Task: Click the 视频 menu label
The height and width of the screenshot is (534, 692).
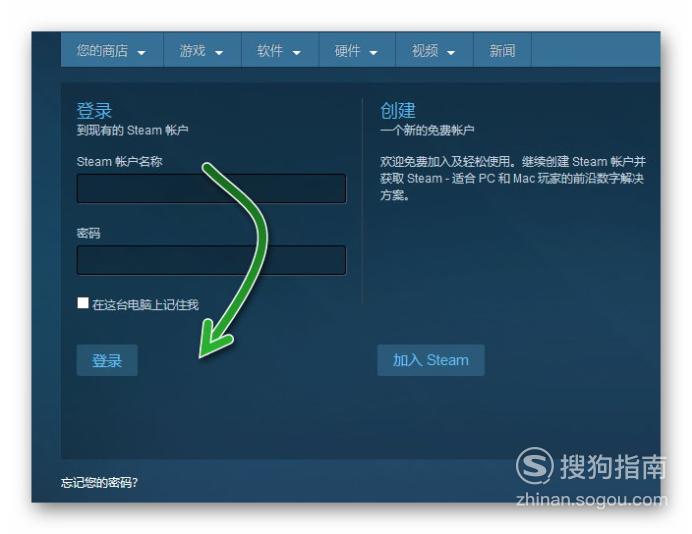Action: click(425, 50)
